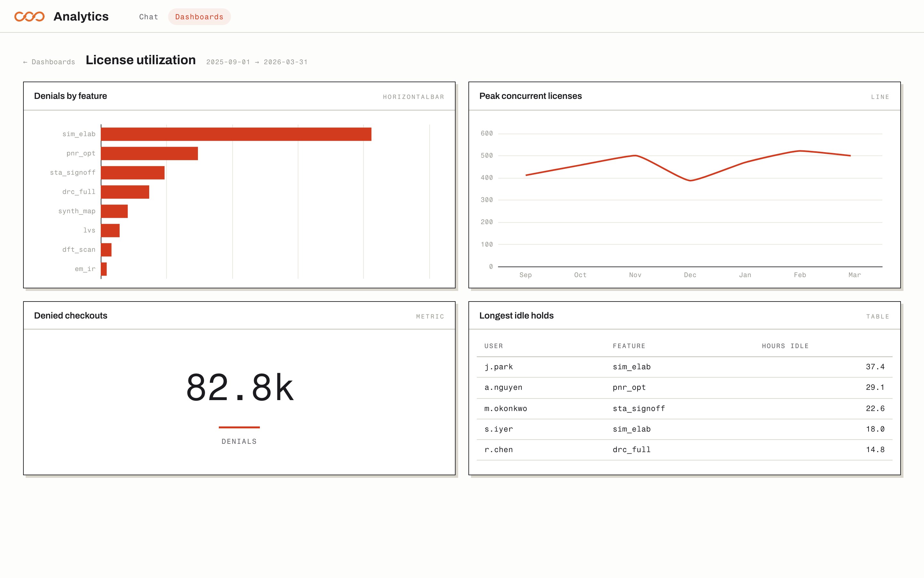Click the HORIZONTALBAR chart type label
Image resolution: width=924 pixels, height=578 pixels.
point(414,97)
